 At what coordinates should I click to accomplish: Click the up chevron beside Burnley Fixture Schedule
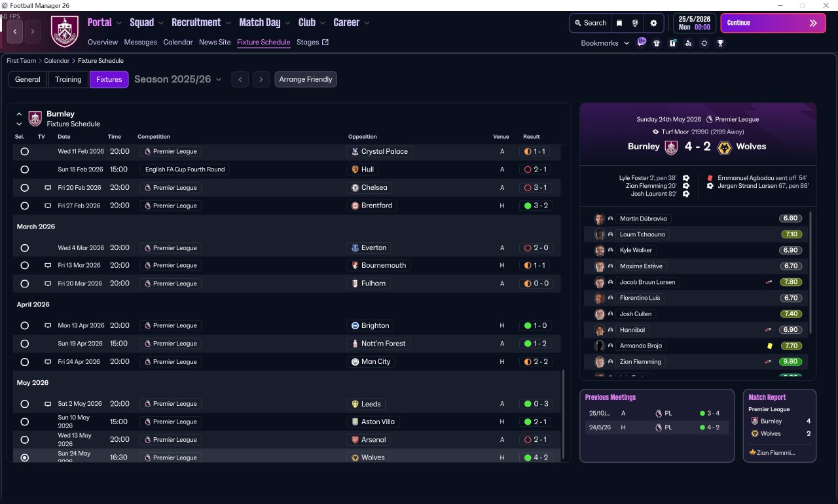[19, 114]
